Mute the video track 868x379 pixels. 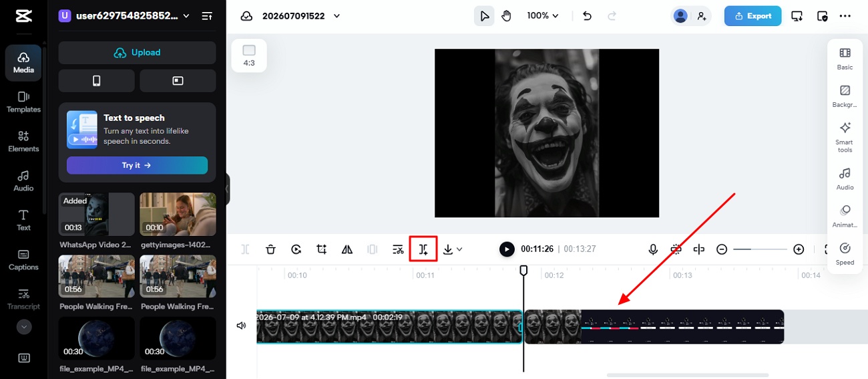pyautogui.click(x=241, y=326)
